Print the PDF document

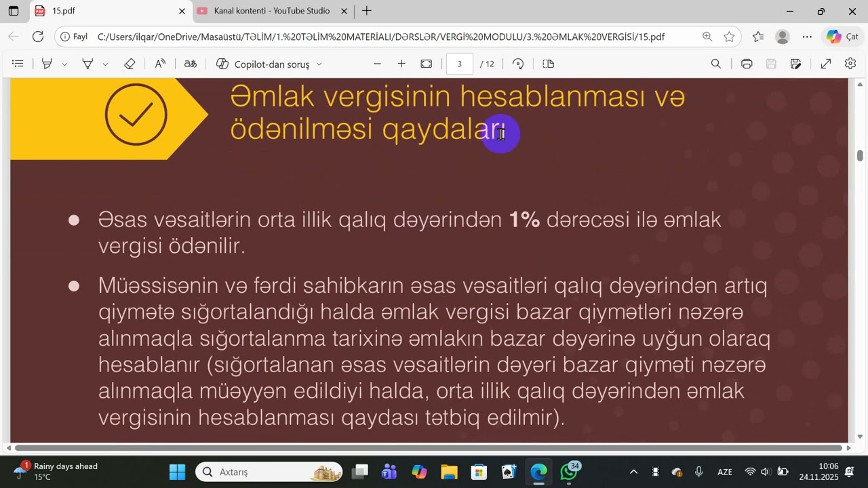(747, 64)
